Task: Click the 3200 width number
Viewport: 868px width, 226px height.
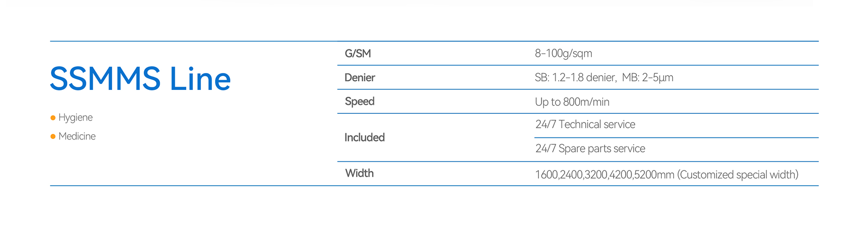Action: pos(595,175)
